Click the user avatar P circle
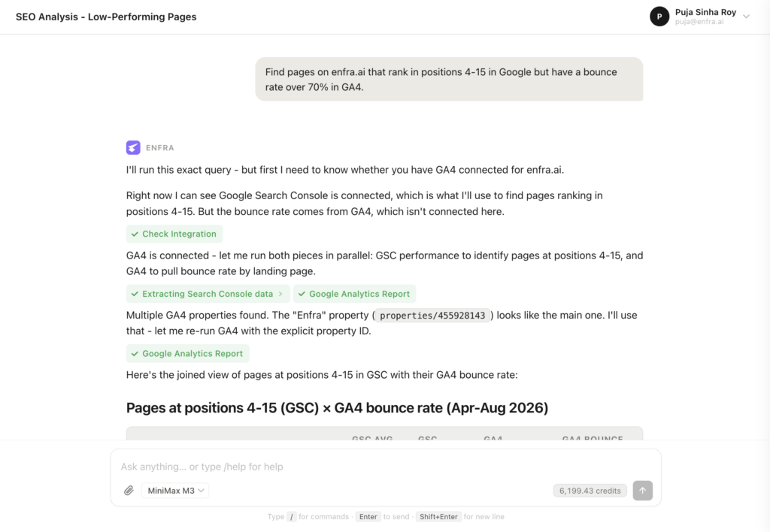770x532 pixels. pos(659,17)
